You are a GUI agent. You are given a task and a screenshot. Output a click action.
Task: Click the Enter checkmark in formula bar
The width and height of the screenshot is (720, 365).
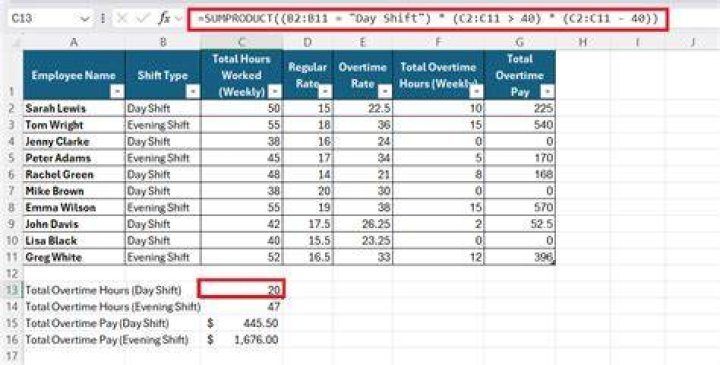[143, 18]
